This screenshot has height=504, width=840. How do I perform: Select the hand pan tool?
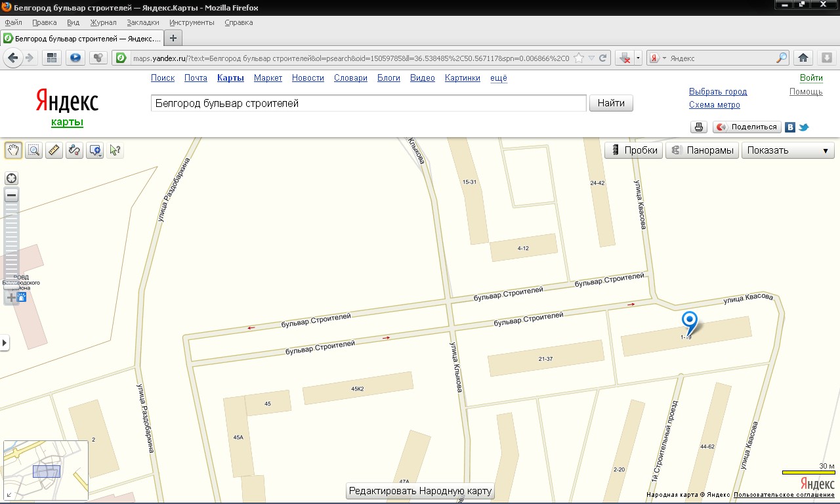click(13, 150)
